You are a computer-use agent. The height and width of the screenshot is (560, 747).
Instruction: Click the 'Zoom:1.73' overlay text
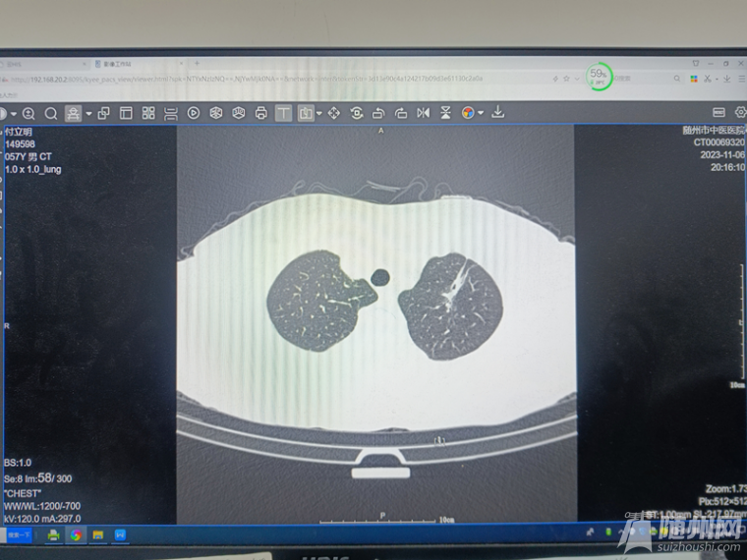(x=725, y=489)
